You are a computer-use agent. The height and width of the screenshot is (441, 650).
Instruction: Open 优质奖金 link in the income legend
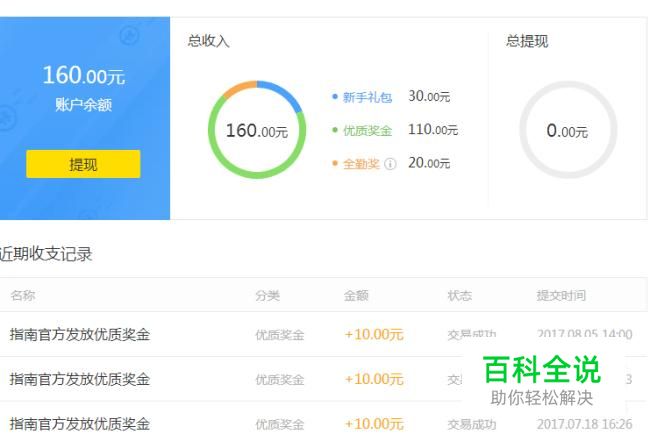point(367,130)
